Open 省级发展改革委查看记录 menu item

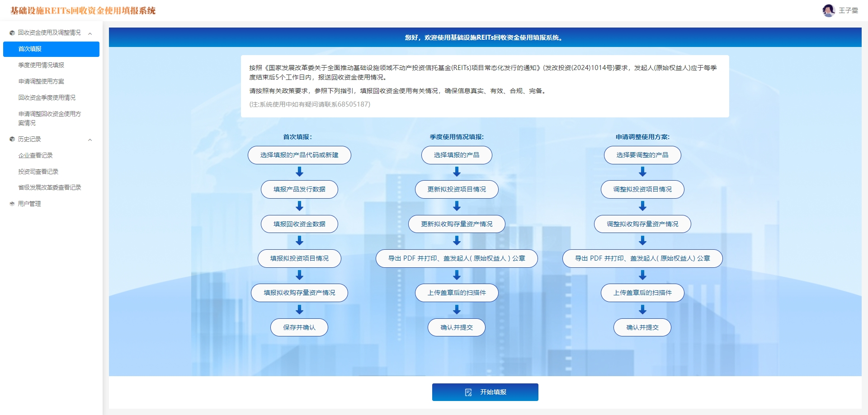pyautogui.click(x=50, y=187)
